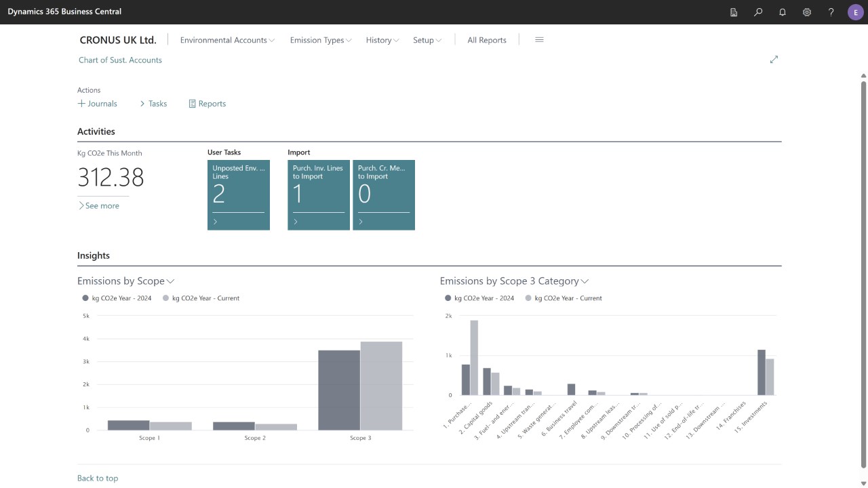Screen dimensions: 868x488
Task: Open the History menu
Action: point(382,40)
